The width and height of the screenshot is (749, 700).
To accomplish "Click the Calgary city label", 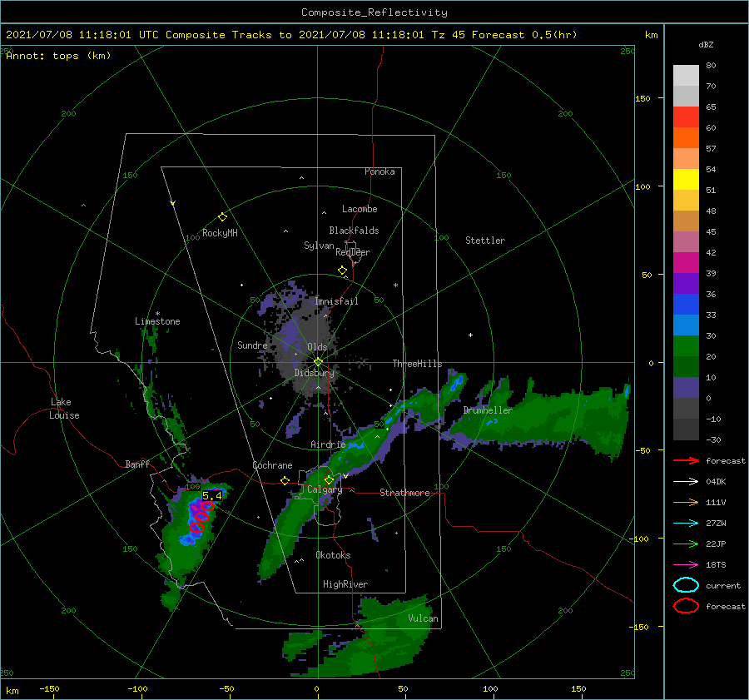I will [x=325, y=489].
